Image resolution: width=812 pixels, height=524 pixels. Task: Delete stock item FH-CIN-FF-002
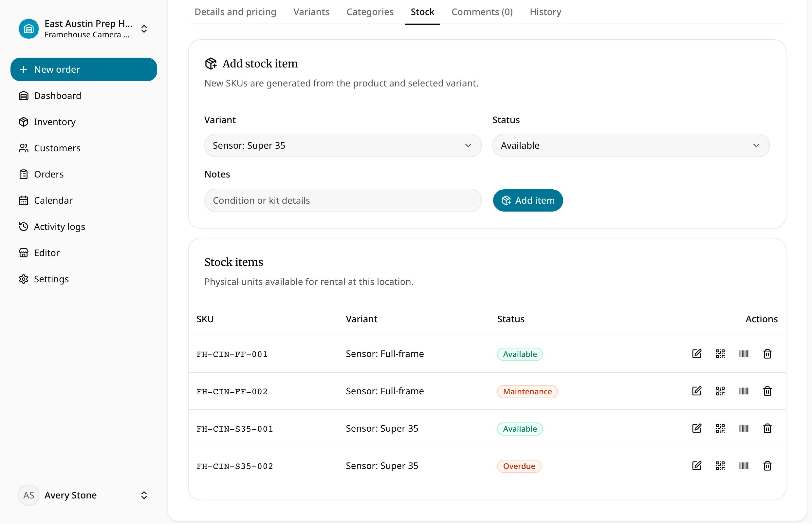point(767,391)
